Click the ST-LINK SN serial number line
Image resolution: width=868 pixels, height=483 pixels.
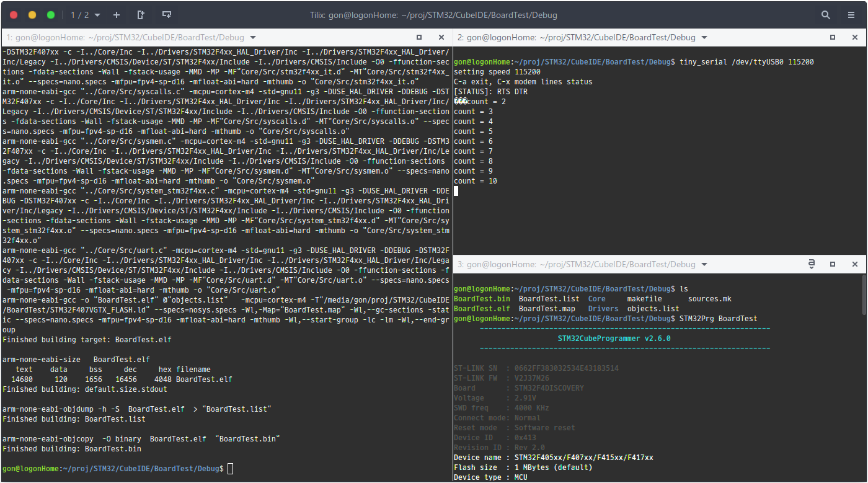click(x=536, y=368)
